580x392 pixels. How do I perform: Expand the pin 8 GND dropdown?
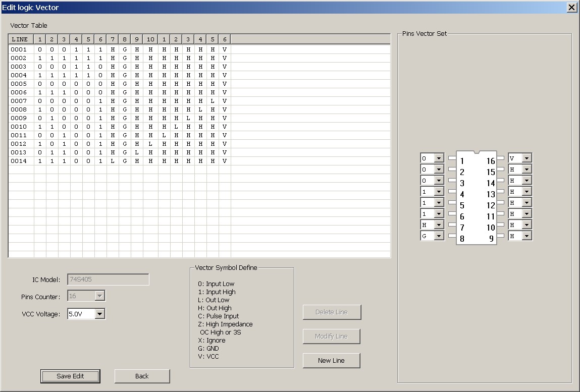coord(439,236)
